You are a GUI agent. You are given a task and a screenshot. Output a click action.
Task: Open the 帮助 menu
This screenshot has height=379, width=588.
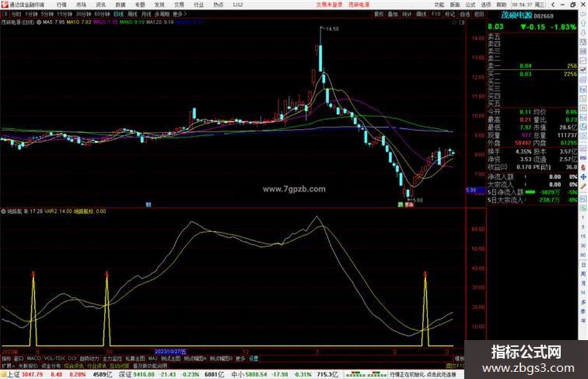(502, 5)
